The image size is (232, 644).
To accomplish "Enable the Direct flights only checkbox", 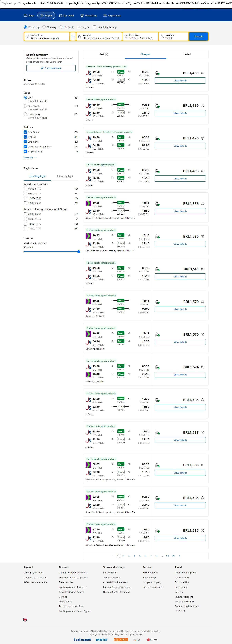I will click(x=94, y=27).
